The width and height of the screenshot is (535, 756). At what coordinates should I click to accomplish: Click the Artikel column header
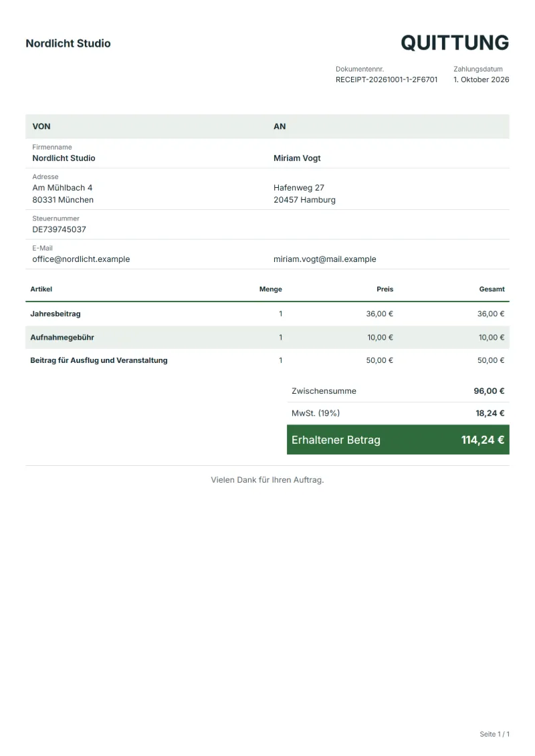click(41, 289)
